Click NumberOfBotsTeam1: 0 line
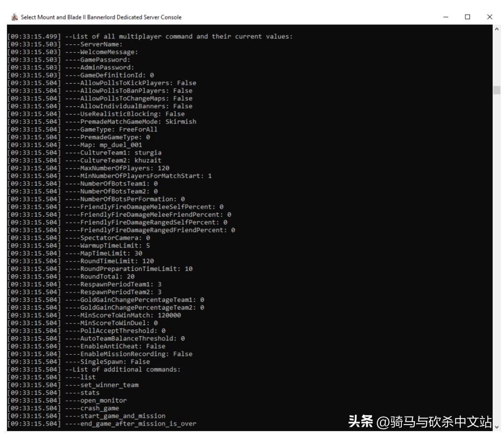 coord(82,184)
